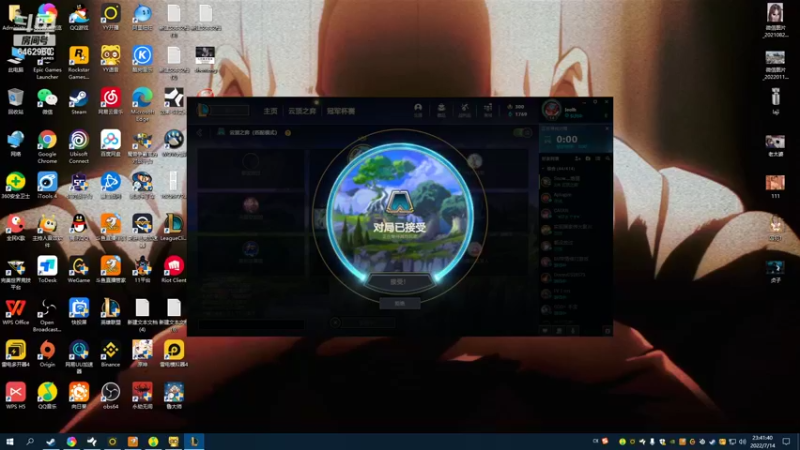
Task: Click the decline button below accept
Action: click(399, 304)
